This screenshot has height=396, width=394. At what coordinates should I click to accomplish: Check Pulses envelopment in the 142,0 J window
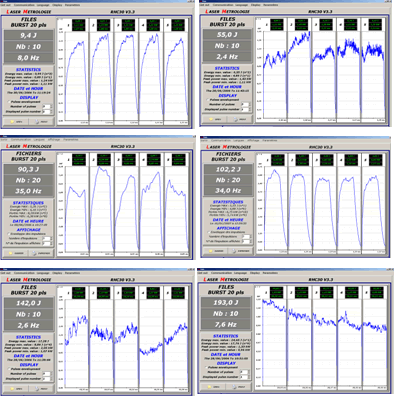tap(9, 369)
